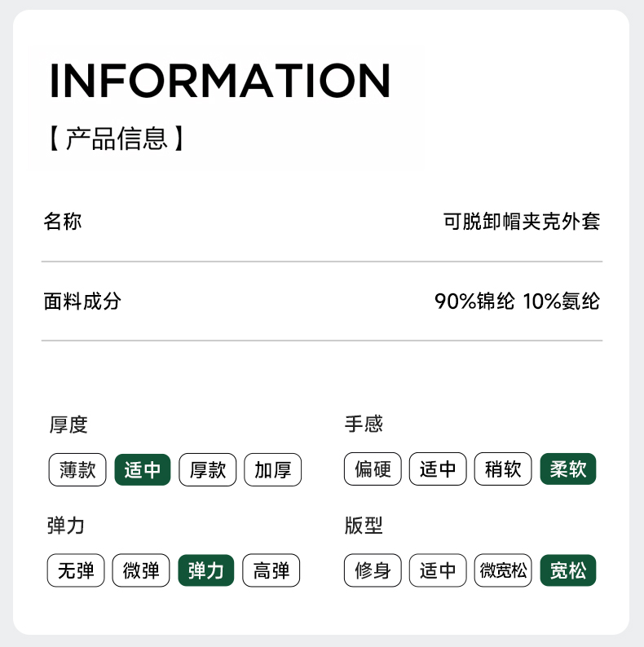
Task: Pick the 微宽松 fit tag
Action: click(x=503, y=571)
